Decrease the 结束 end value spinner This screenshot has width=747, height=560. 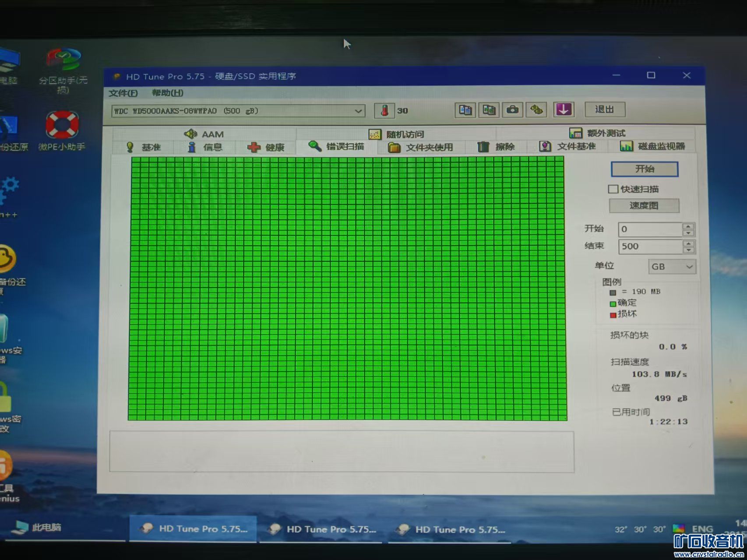[x=688, y=250]
